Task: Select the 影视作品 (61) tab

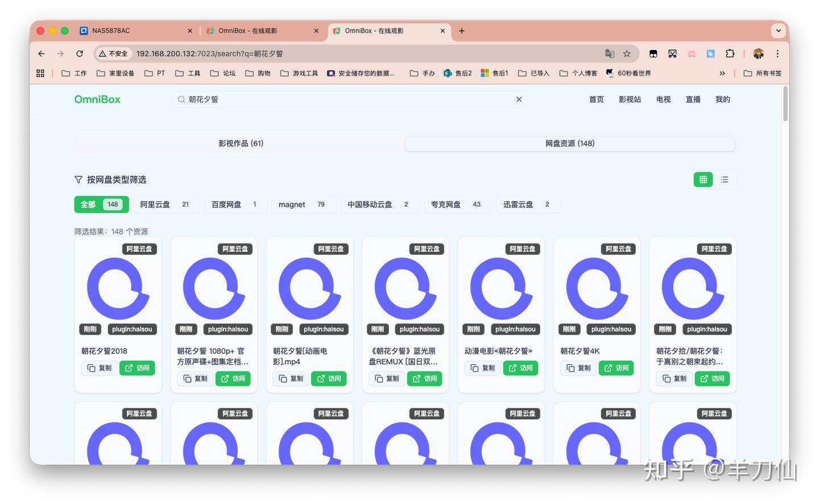Action: tap(241, 143)
